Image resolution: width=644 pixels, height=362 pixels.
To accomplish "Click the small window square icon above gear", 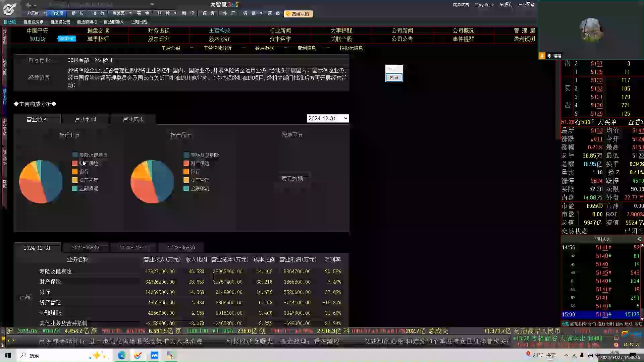I will (x=616, y=338).
